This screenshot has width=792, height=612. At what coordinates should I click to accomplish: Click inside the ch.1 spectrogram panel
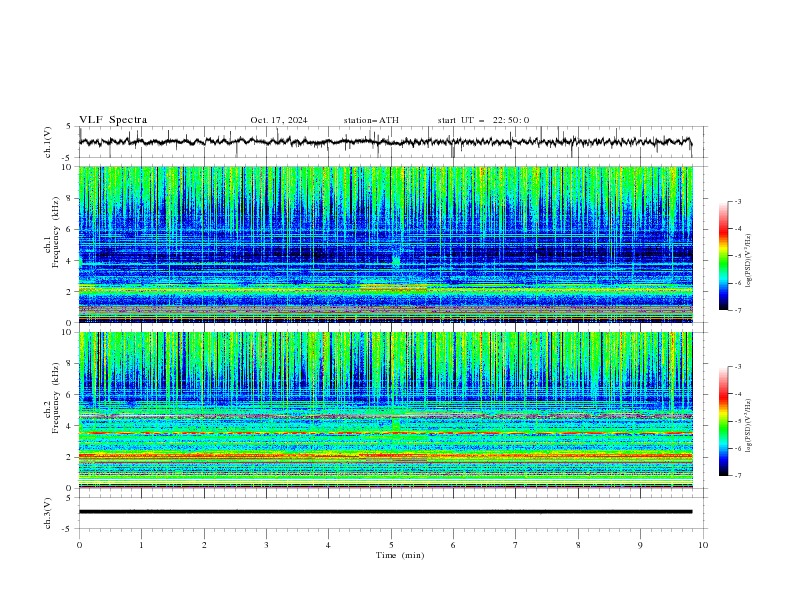pyautogui.click(x=385, y=244)
